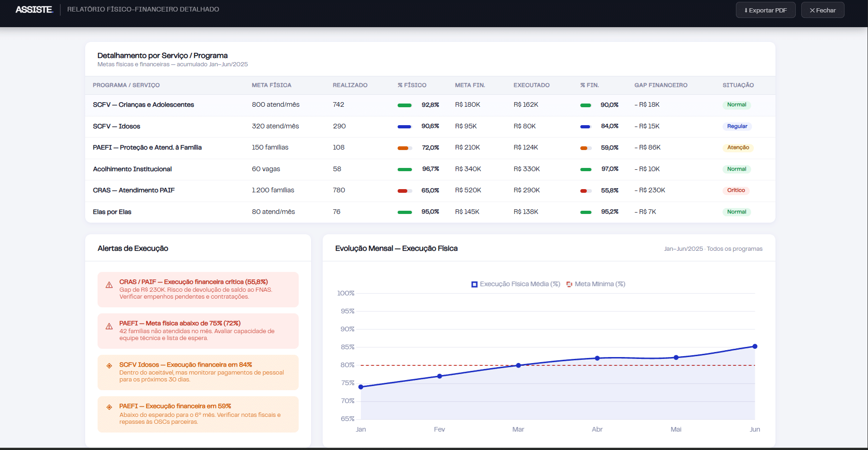Select CRAS — Atendimento PAIF row name
The height and width of the screenshot is (450, 868).
click(x=133, y=190)
